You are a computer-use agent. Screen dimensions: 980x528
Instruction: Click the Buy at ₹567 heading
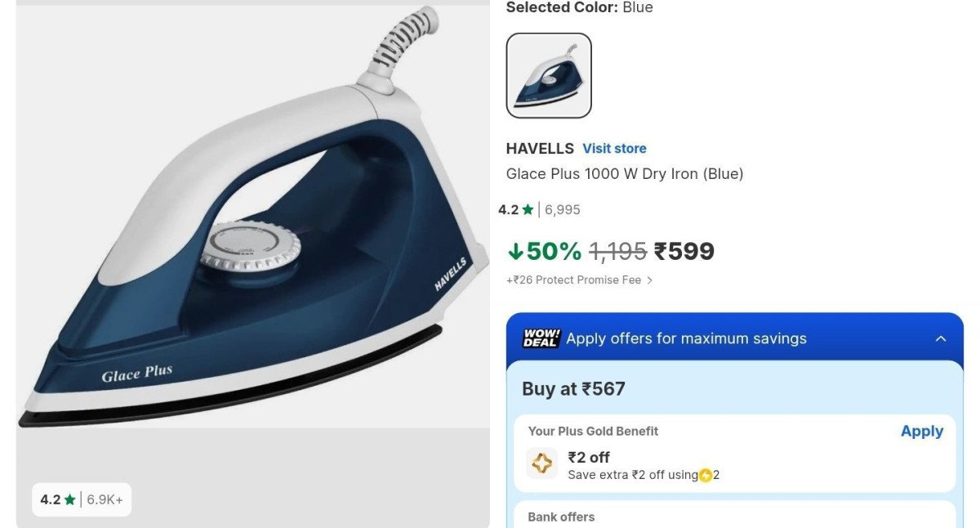[573, 389]
